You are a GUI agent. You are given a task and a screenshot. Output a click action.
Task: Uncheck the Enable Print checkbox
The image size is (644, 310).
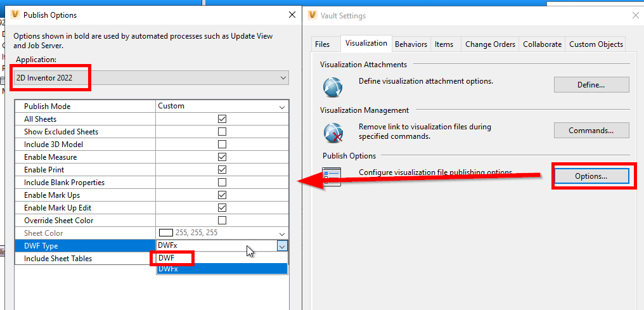[x=222, y=169]
